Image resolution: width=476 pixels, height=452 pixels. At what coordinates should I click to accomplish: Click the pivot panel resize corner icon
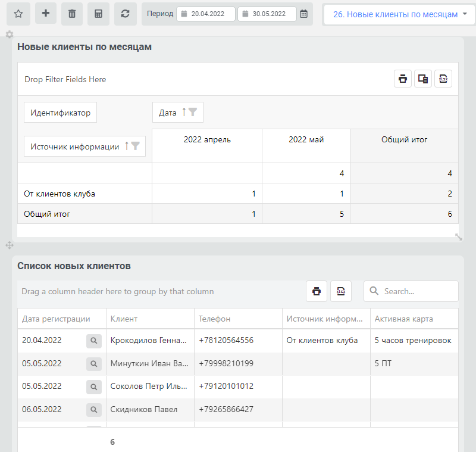(x=458, y=237)
